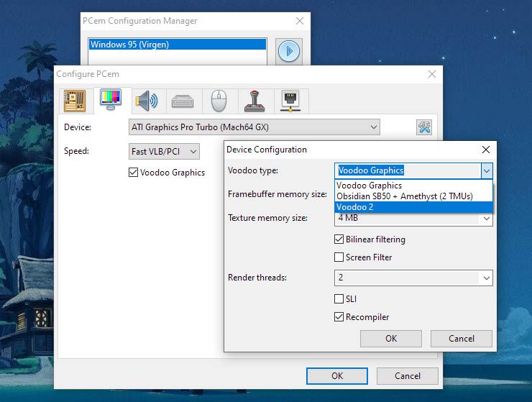
Task: Toggle the Recompiler checkbox
Action: [339, 316]
